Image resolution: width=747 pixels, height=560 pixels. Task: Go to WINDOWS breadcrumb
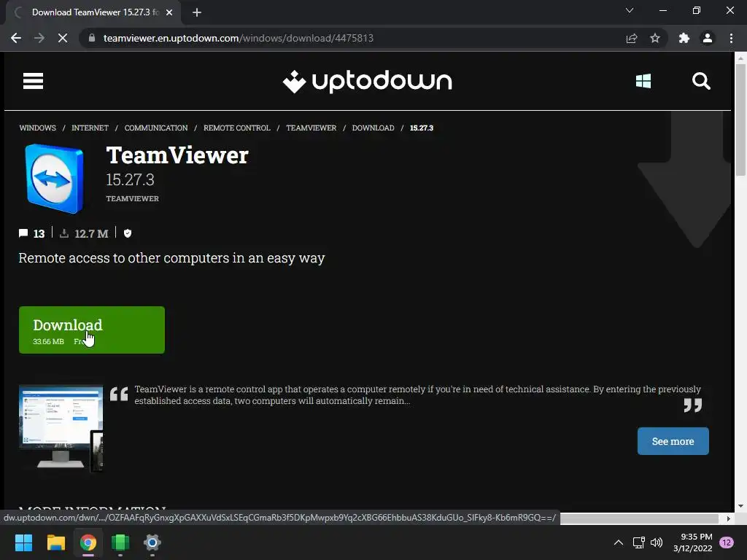pyautogui.click(x=38, y=128)
